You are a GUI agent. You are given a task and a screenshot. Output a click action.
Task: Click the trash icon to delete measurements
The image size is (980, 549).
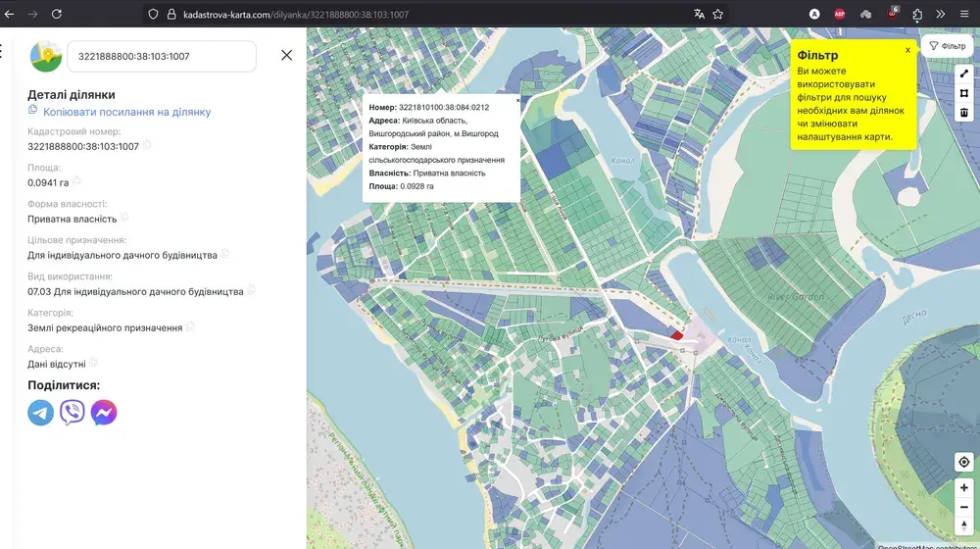pyautogui.click(x=964, y=113)
